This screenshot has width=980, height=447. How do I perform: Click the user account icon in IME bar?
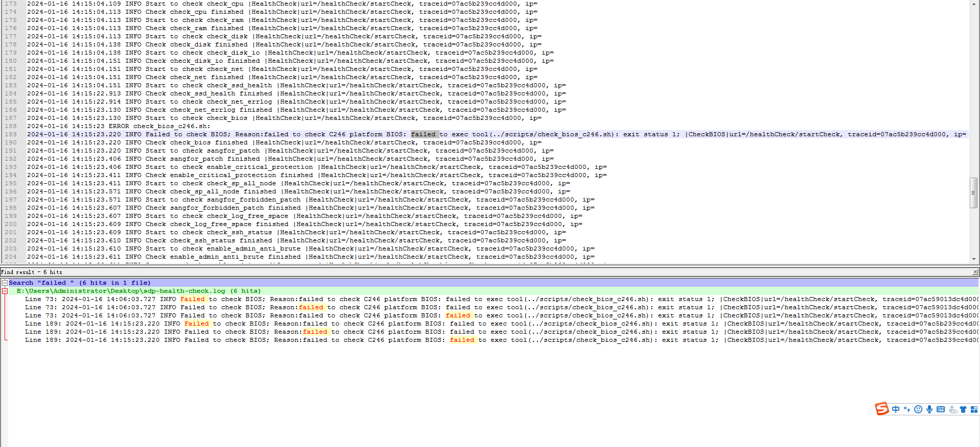952,410
